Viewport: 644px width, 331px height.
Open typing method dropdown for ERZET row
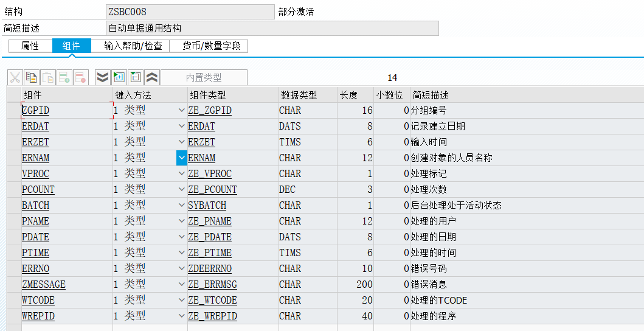[182, 142]
